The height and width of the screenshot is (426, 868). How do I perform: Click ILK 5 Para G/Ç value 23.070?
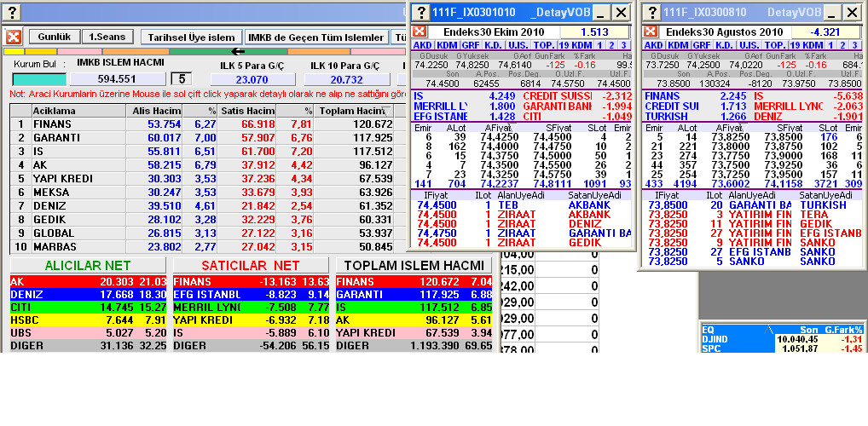(x=252, y=80)
